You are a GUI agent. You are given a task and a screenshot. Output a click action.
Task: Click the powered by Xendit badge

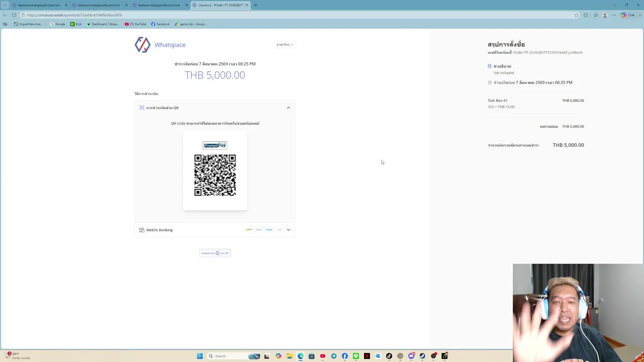[215, 253]
